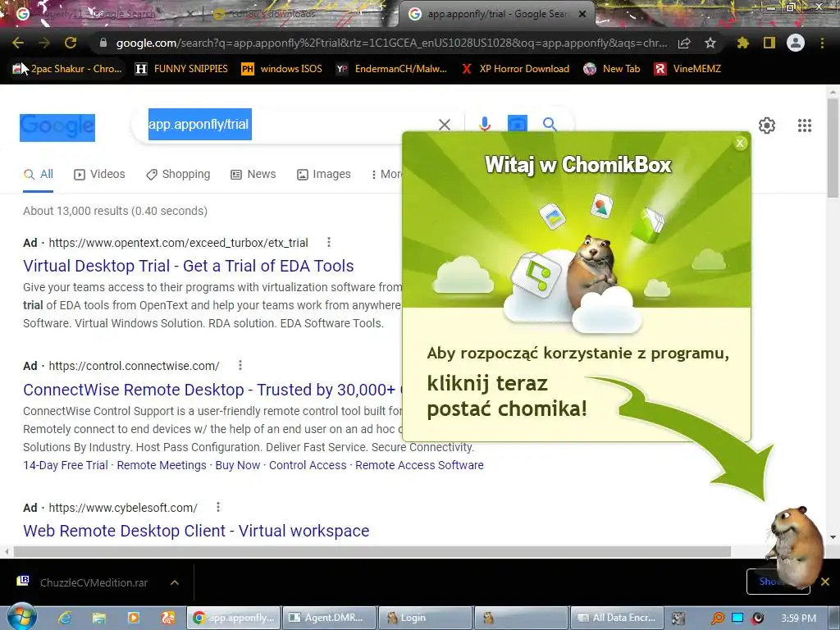Image resolution: width=840 pixels, height=630 pixels.
Task: Open the EndermanCH/Malw... bookmark
Action: click(391, 69)
